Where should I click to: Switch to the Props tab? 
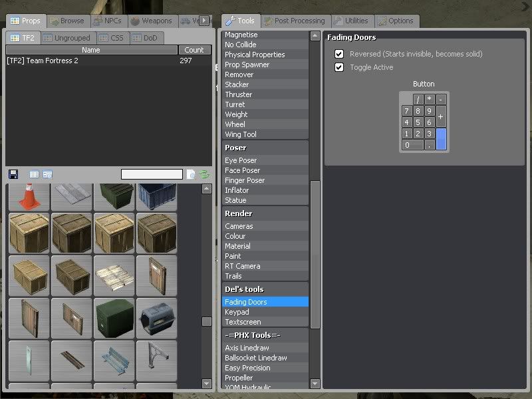(x=25, y=21)
